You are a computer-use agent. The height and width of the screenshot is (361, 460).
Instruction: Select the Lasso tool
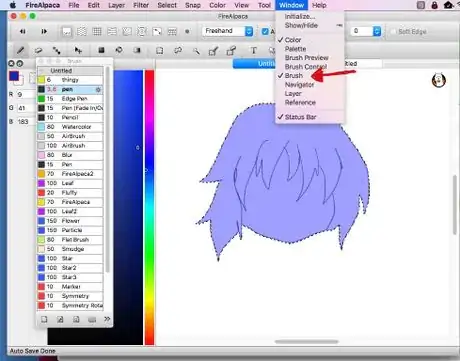point(178,51)
